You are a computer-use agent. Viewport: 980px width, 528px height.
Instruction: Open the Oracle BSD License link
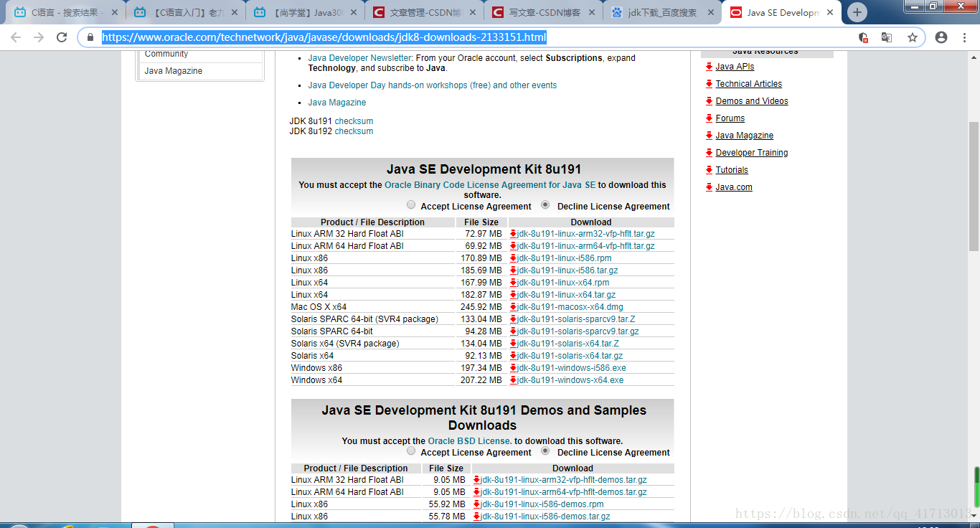click(x=470, y=441)
